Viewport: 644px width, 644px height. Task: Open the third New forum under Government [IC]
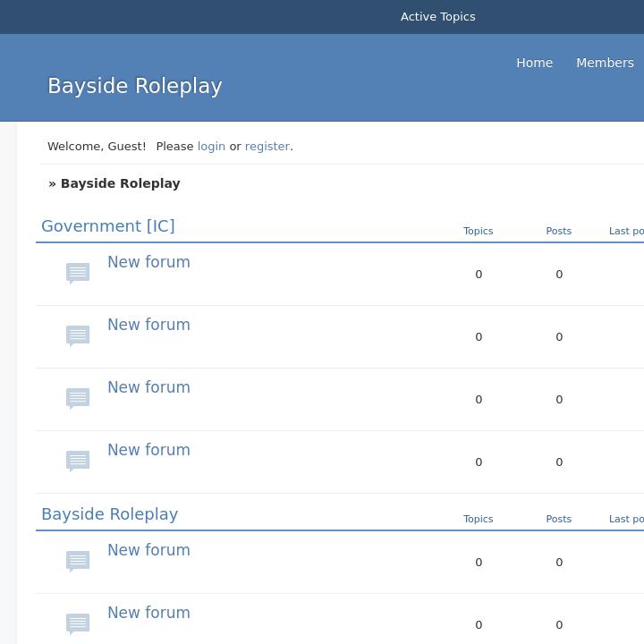(x=148, y=387)
